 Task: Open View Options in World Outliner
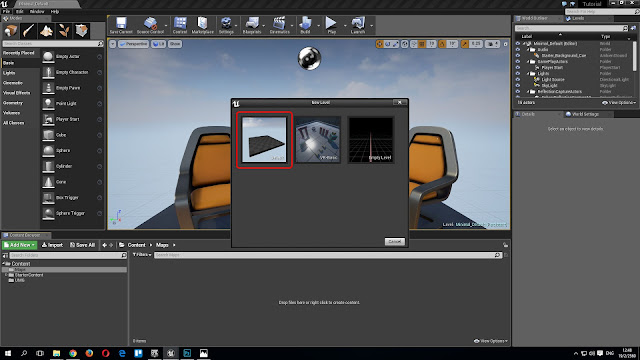[x=619, y=102]
